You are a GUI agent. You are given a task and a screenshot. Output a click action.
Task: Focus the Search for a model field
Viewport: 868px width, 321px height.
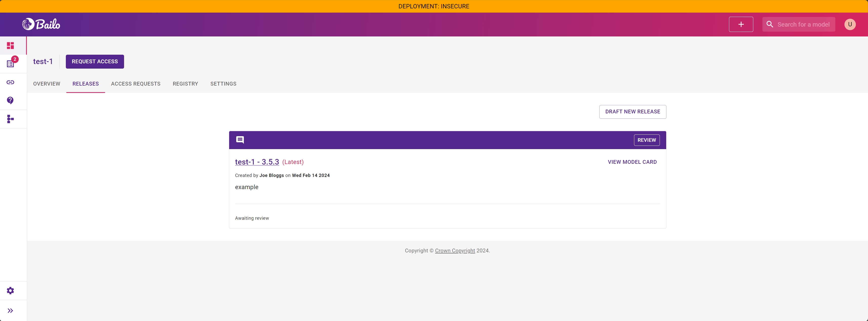click(803, 24)
